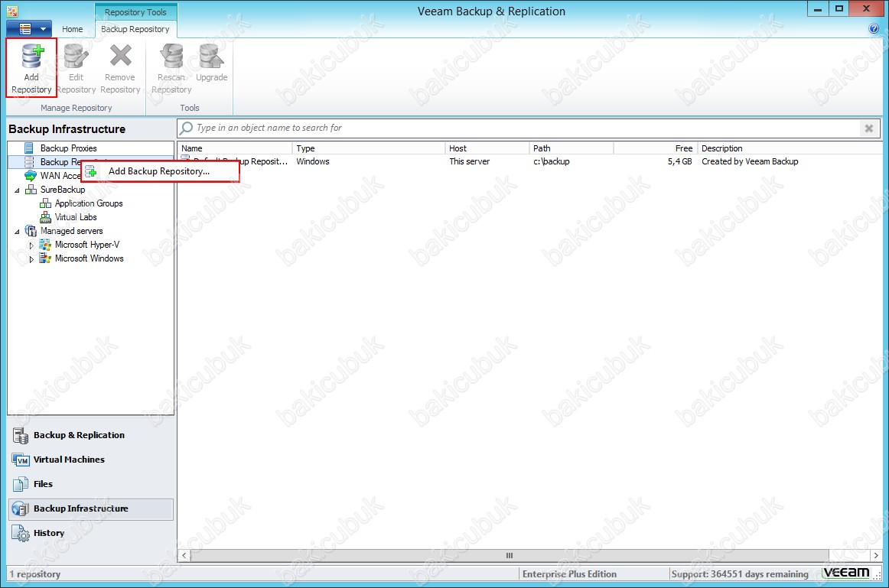889x588 pixels.
Task: Click the horizontal scrollbar thumb
Action: coord(509,556)
